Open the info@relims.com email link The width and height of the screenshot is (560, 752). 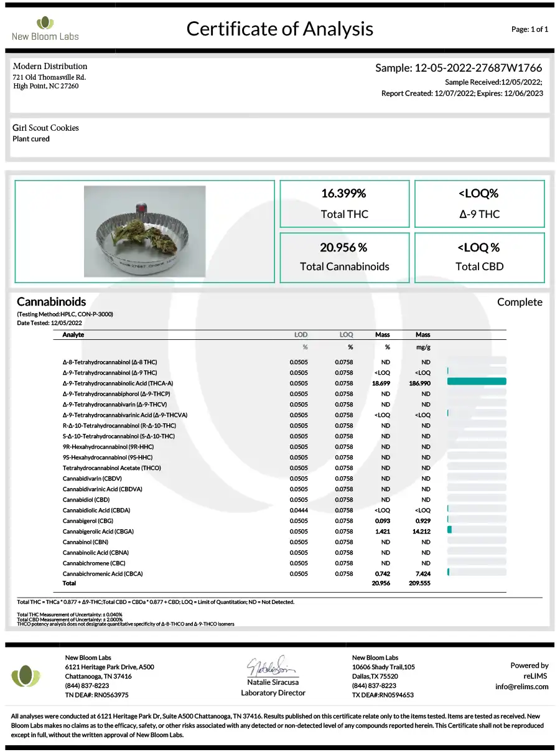521,687
